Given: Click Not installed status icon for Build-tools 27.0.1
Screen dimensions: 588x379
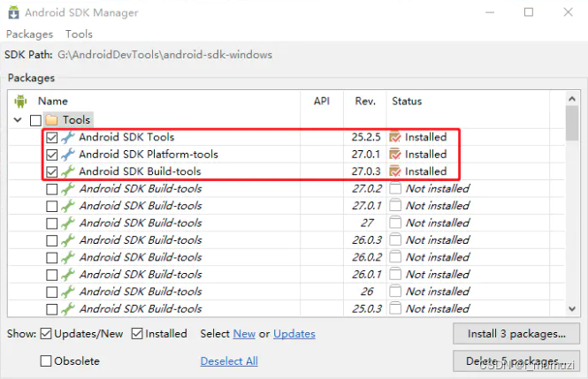Looking at the screenshot, I should click(x=395, y=206).
